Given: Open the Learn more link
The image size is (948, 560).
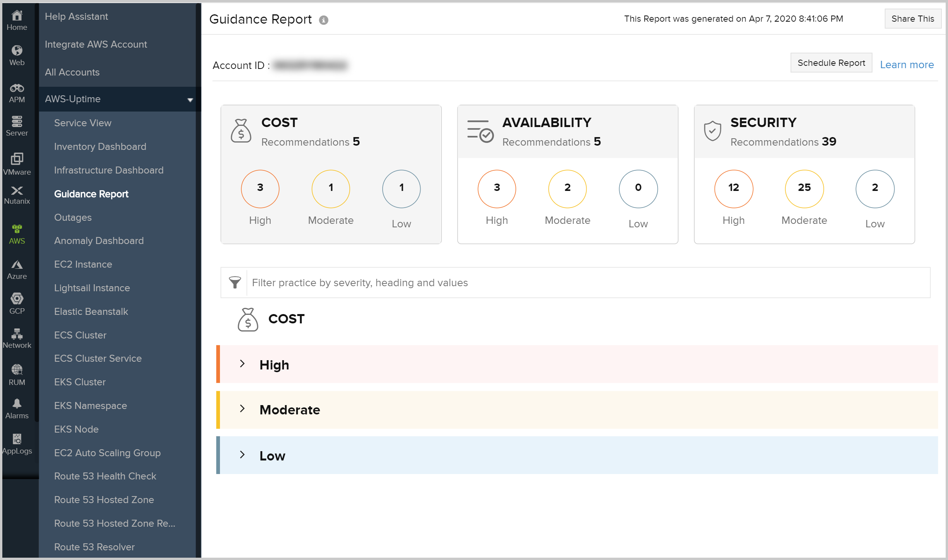Looking at the screenshot, I should coord(907,65).
